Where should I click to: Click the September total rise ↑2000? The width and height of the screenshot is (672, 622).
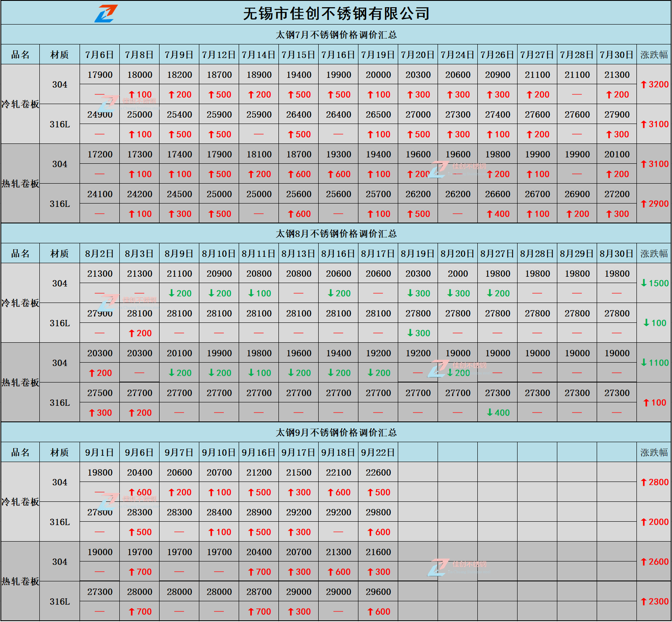click(654, 522)
